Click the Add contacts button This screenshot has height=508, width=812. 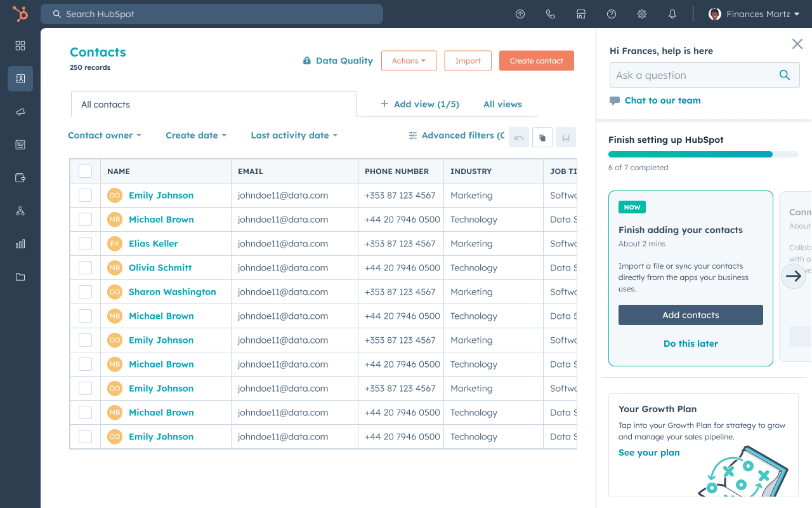pos(691,315)
